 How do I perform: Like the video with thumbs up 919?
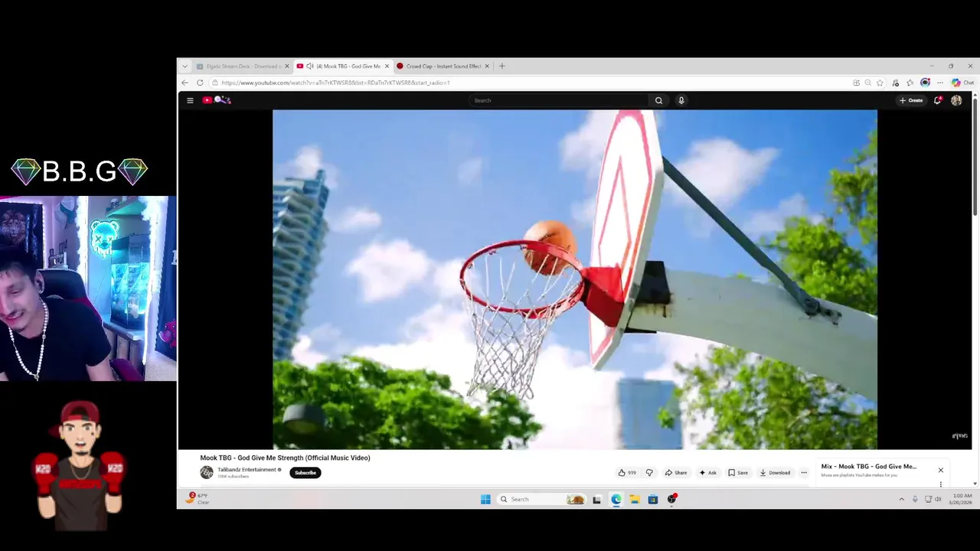tap(627, 473)
